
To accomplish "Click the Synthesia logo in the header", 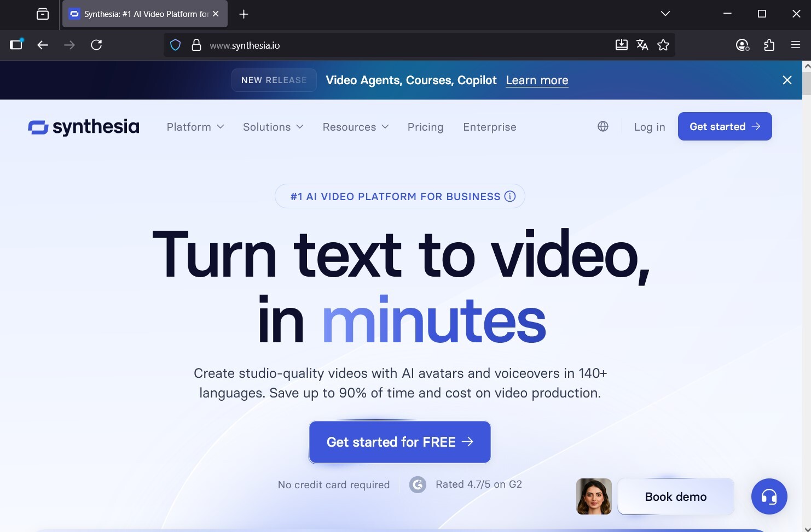I will [x=84, y=127].
